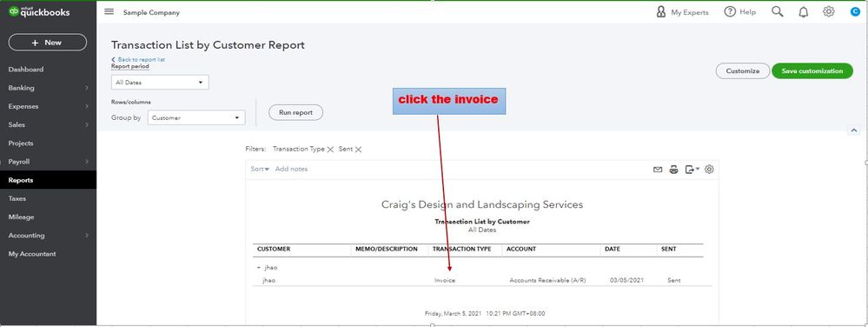Viewport: 868px width, 327px height.
Task: Click the TRANSACTION TYPE column header
Action: pyautogui.click(x=461, y=250)
